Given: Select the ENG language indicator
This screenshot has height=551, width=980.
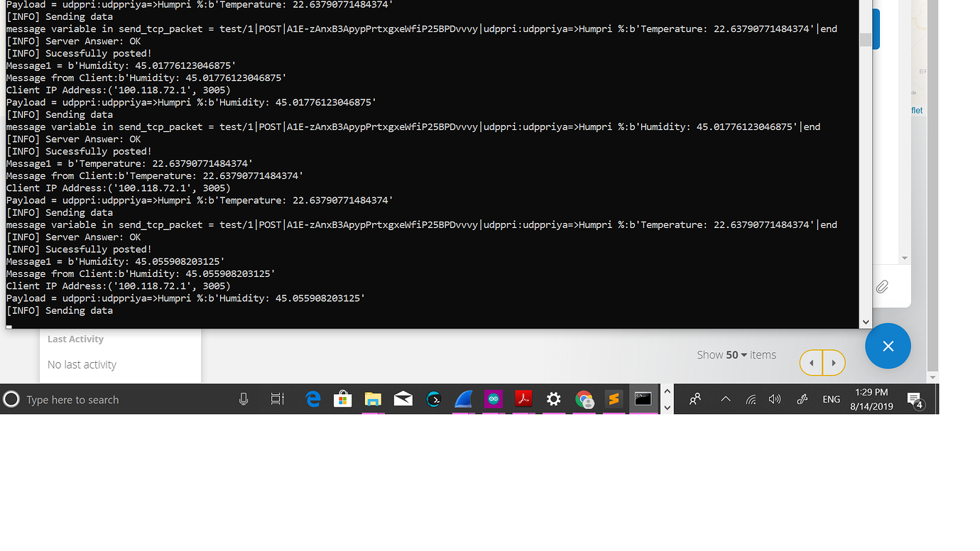Looking at the screenshot, I should click(x=831, y=399).
